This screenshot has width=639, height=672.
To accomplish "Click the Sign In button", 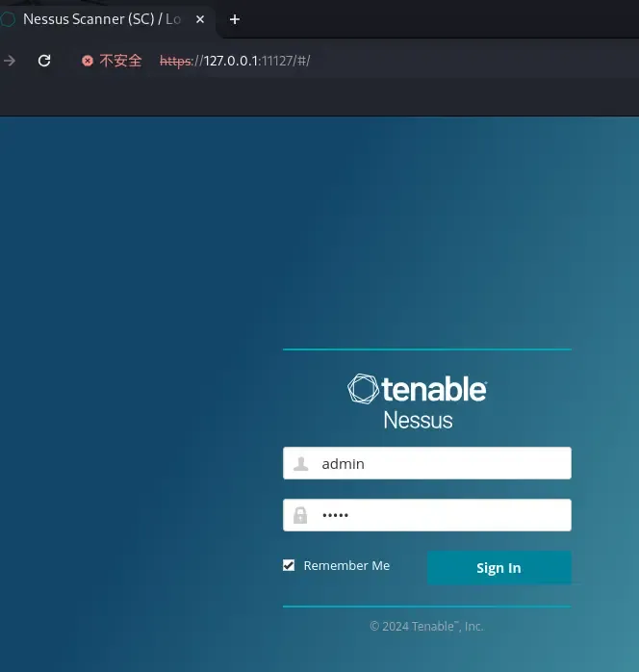I will click(x=498, y=568).
